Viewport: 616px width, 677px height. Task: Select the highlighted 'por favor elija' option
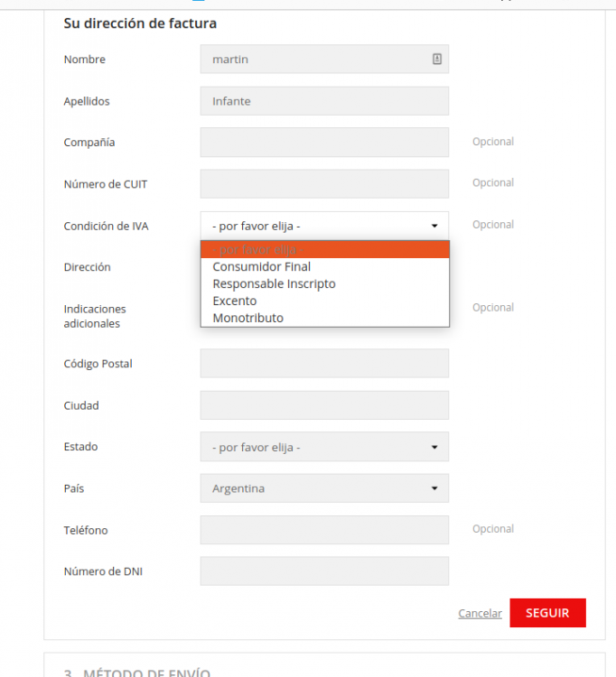coord(325,249)
